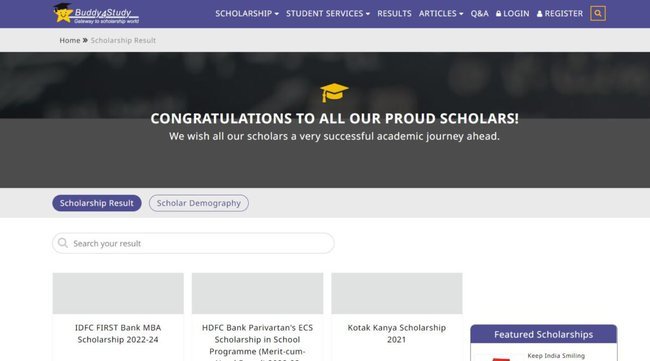This screenshot has width=650, height=361.
Task: Click the magnifier icon in result search box
Action: tap(63, 243)
